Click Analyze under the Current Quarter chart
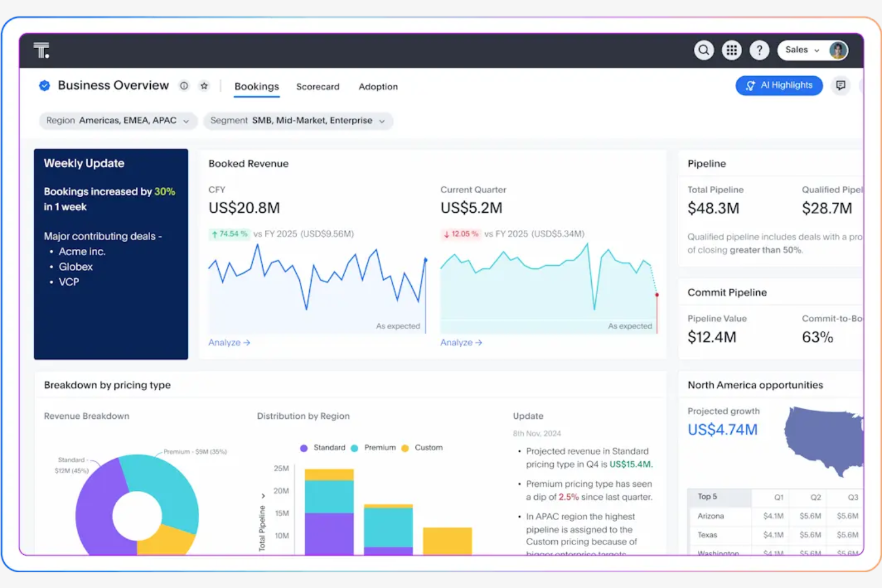 pos(460,343)
